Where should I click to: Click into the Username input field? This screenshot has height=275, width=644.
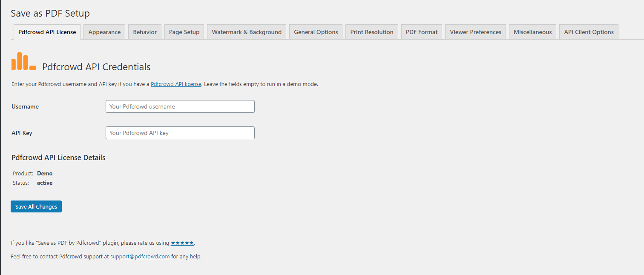coord(180,106)
